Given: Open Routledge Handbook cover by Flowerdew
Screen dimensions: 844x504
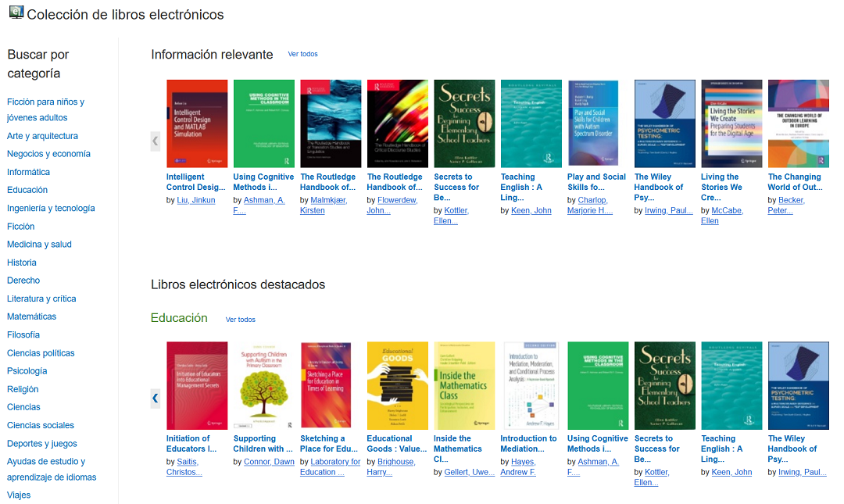Looking at the screenshot, I should (397, 123).
